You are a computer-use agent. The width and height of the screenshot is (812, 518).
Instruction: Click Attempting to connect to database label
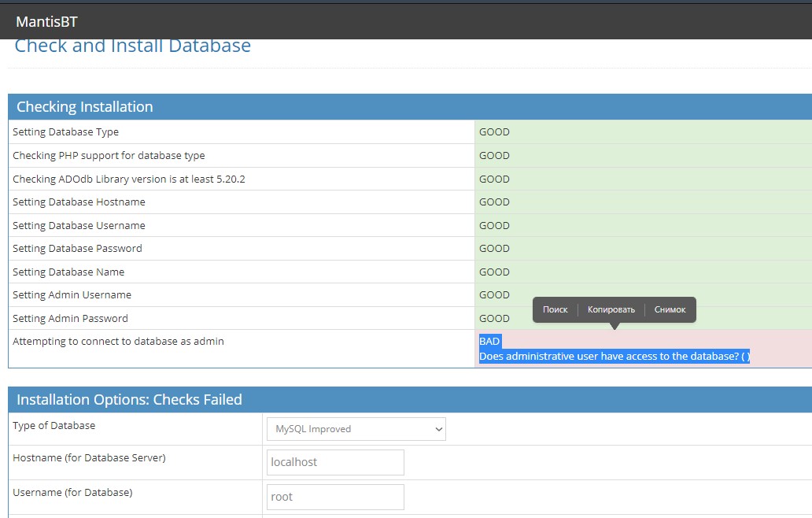118,342
